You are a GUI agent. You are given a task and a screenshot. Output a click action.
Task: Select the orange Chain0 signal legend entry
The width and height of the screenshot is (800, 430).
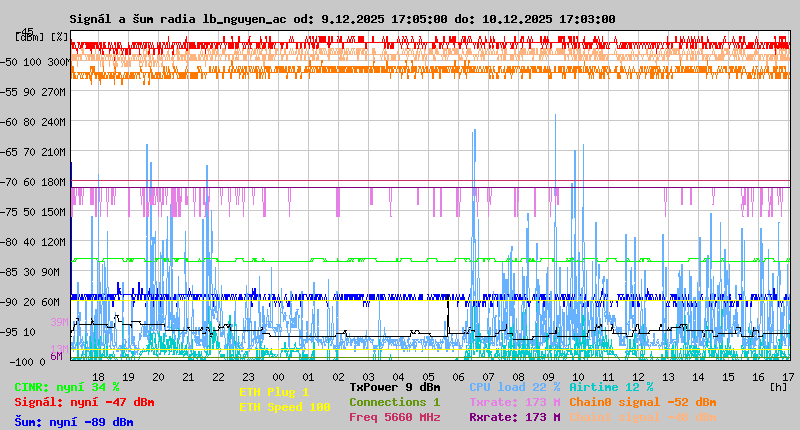click(x=642, y=402)
